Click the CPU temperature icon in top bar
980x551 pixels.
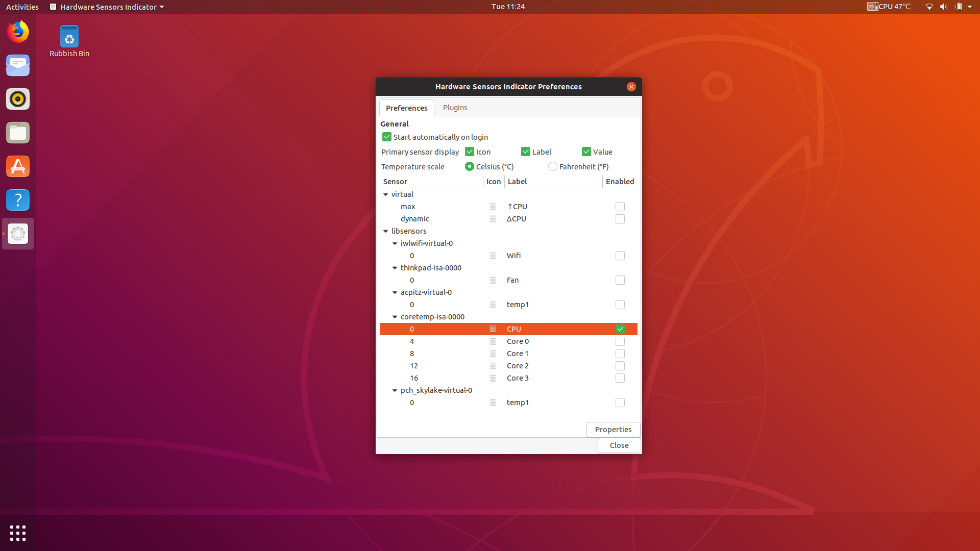tap(873, 7)
